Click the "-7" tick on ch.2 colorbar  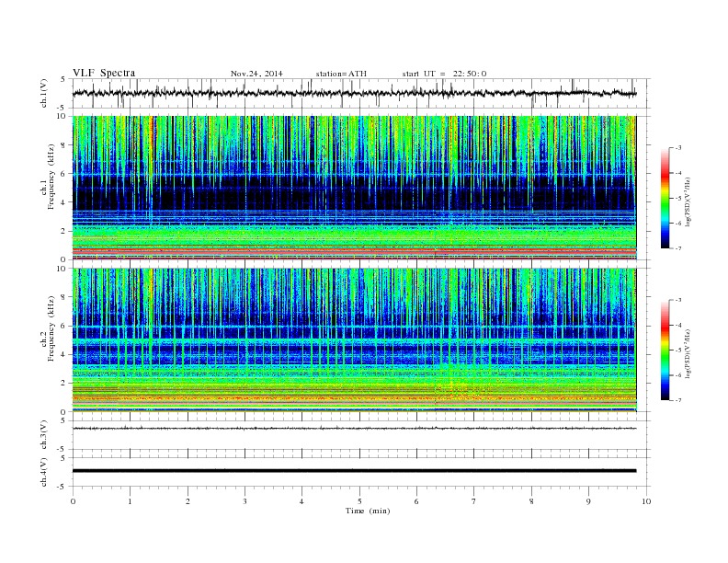pos(678,400)
